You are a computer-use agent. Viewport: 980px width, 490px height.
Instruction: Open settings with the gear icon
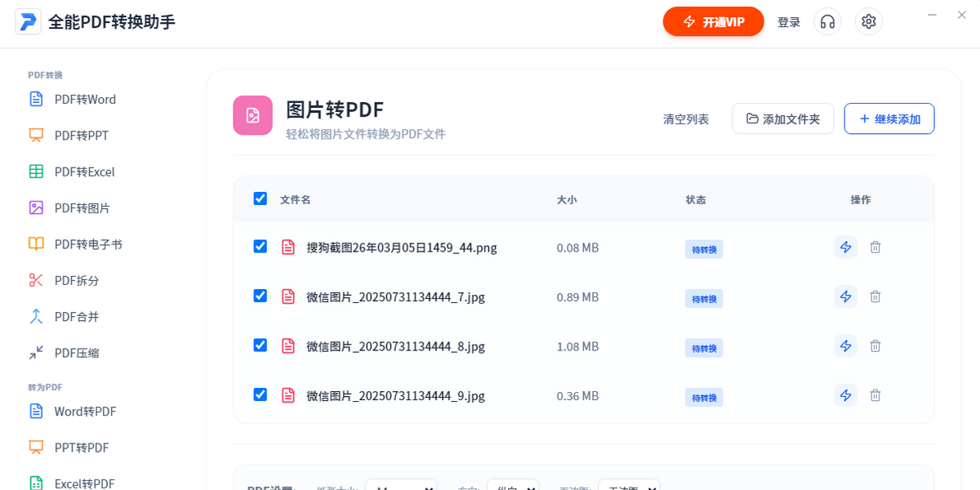pos(869,22)
